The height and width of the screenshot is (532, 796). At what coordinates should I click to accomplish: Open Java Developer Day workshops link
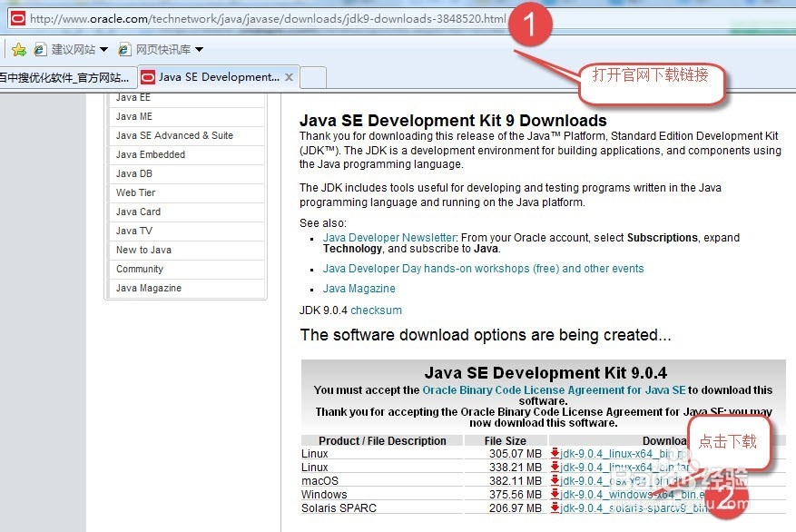pyautogui.click(x=483, y=269)
